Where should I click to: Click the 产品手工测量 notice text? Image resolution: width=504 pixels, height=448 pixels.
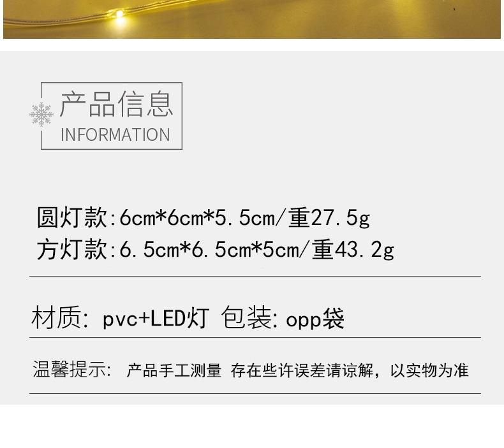tap(174, 370)
